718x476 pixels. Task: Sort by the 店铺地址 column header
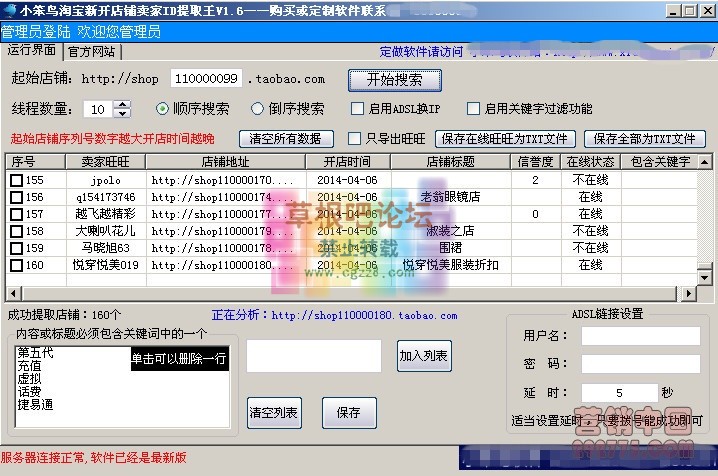pyautogui.click(x=225, y=162)
